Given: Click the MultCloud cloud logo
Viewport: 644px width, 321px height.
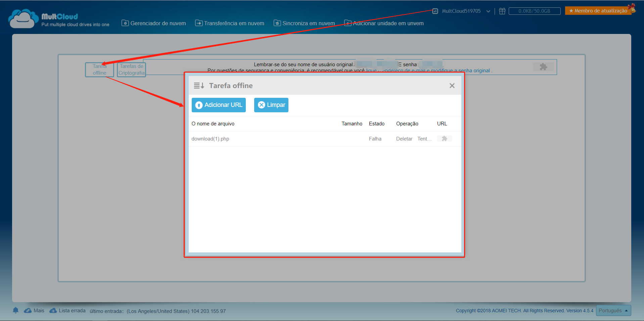Looking at the screenshot, I should point(24,19).
